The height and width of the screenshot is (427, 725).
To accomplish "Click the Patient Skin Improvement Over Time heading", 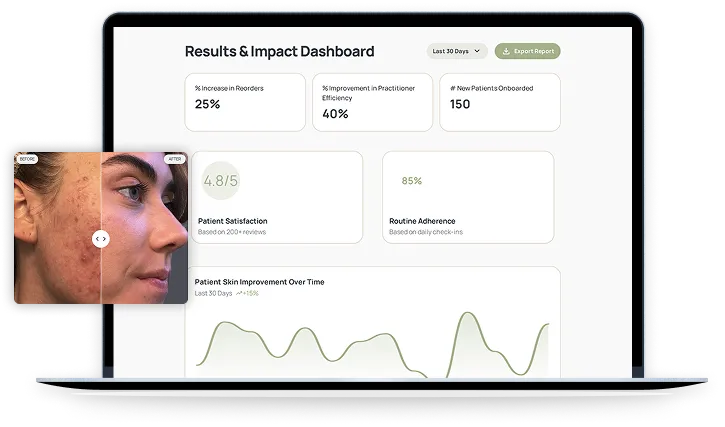I will [x=259, y=282].
